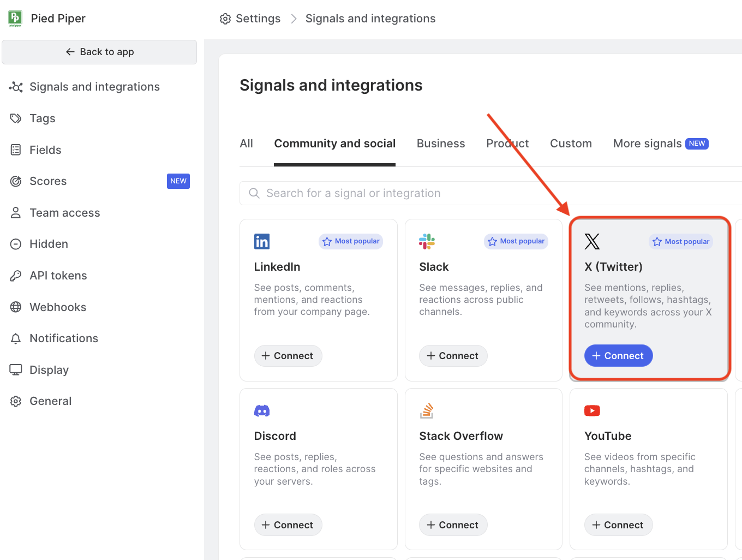Click the Discord logo icon
742x560 pixels.
pyautogui.click(x=262, y=411)
